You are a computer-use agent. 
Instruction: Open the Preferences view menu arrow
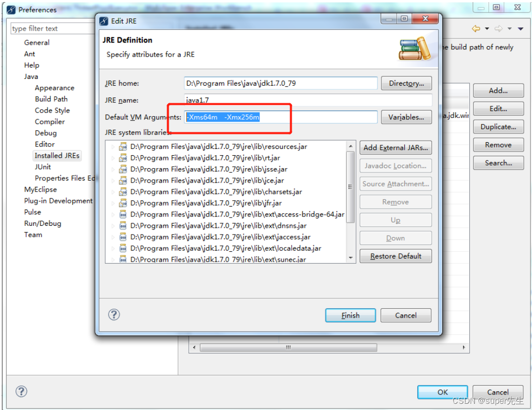click(521, 29)
